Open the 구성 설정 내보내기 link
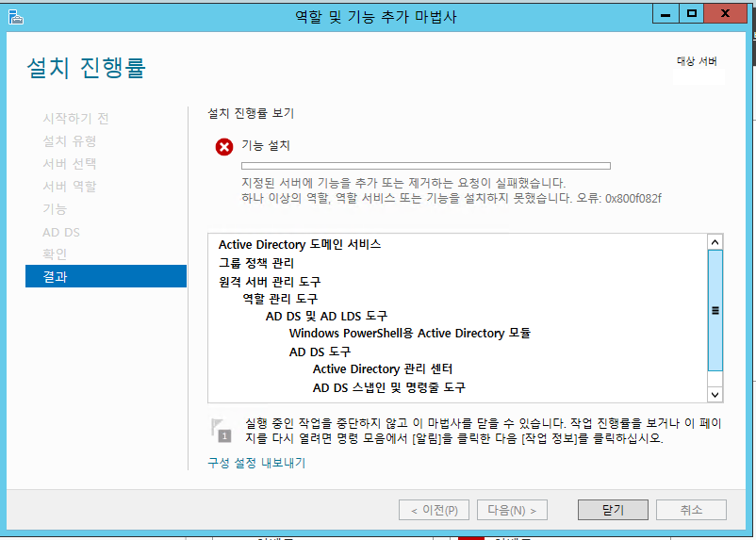This screenshot has width=756, height=540. [x=256, y=463]
